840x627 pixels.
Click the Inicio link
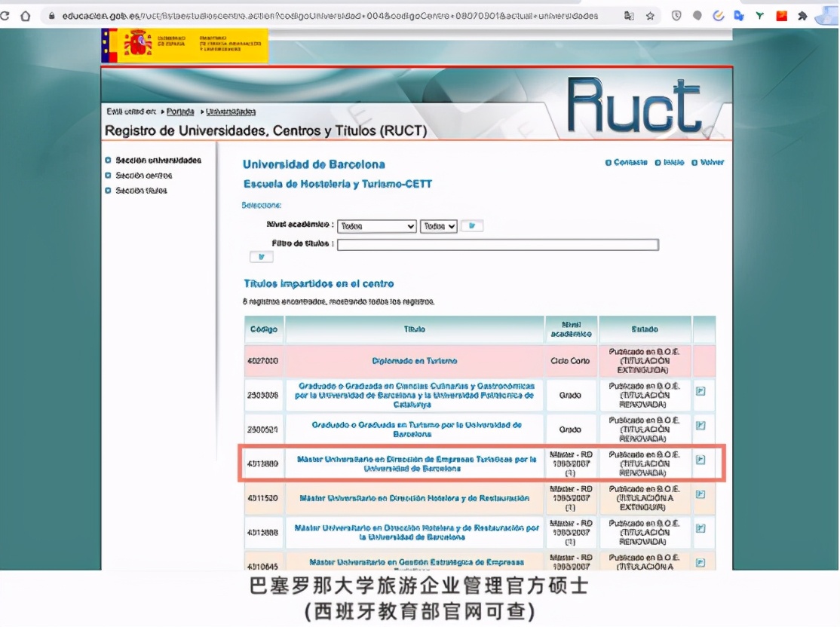pyautogui.click(x=673, y=162)
